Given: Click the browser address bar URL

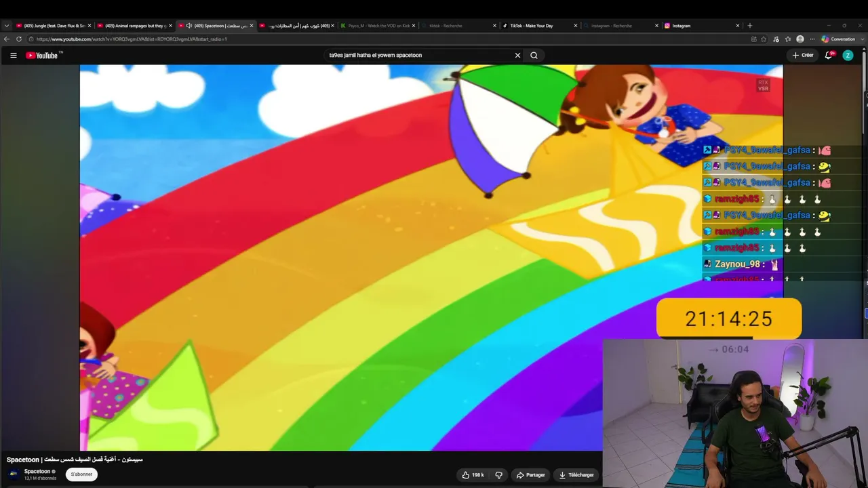Looking at the screenshot, I should coord(132,39).
